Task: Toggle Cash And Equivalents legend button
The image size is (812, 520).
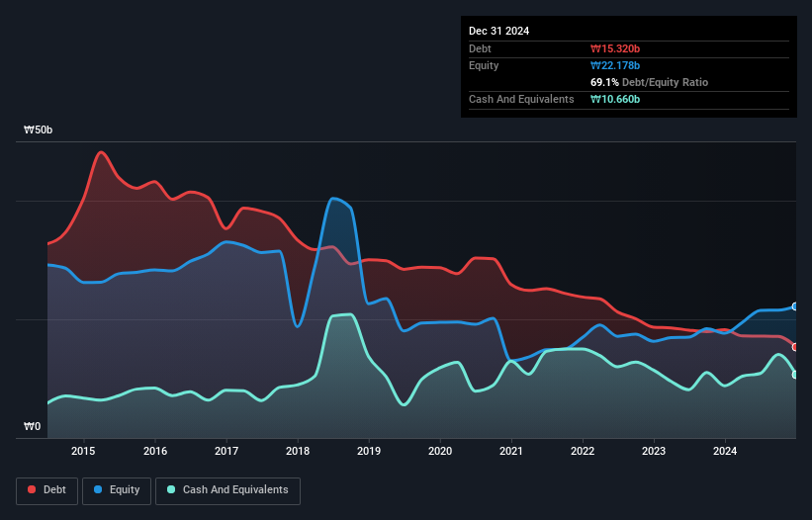Action: [x=227, y=490]
